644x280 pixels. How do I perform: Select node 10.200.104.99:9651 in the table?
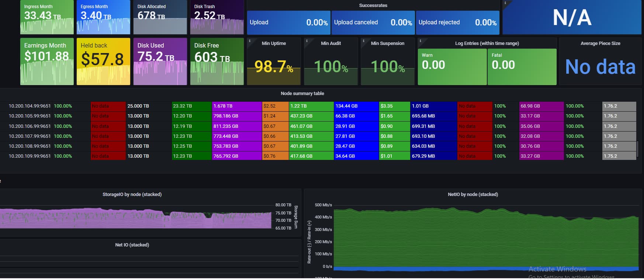[x=30, y=106]
